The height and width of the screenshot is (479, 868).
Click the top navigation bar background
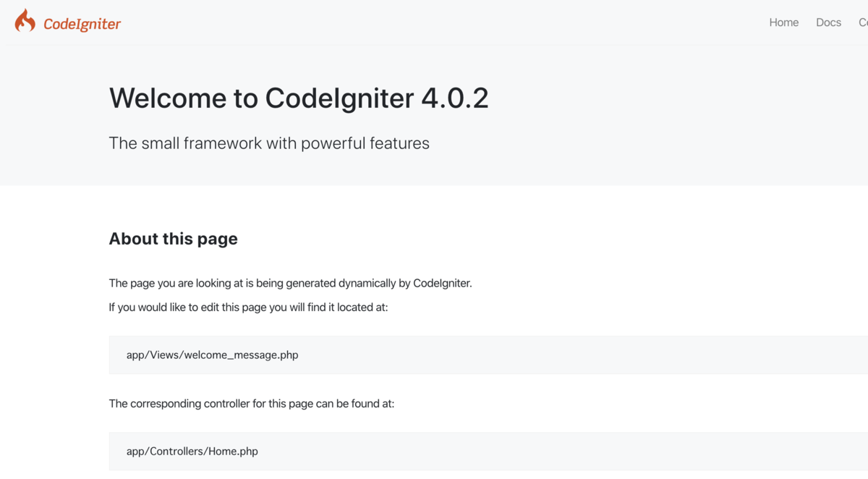click(x=434, y=22)
